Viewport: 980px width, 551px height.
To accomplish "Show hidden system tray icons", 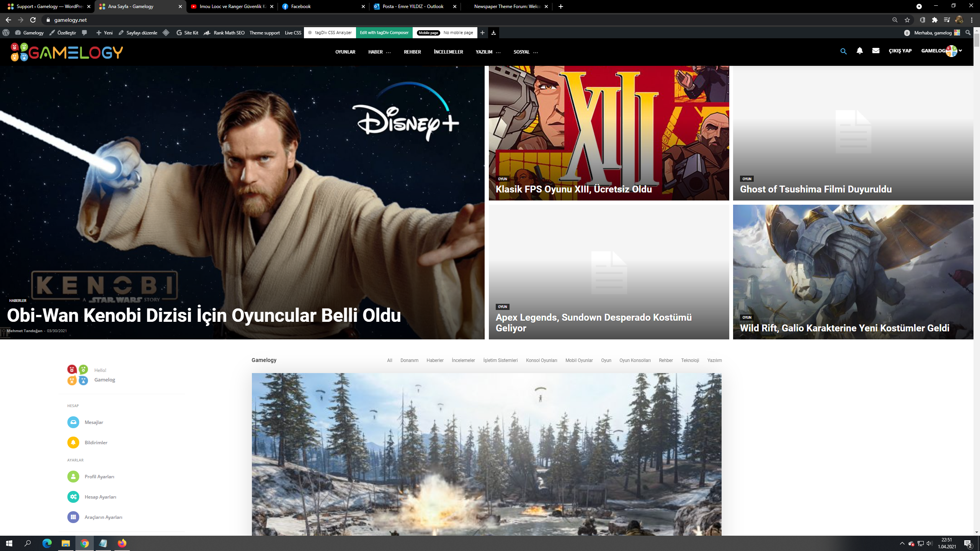I will pyautogui.click(x=902, y=543).
